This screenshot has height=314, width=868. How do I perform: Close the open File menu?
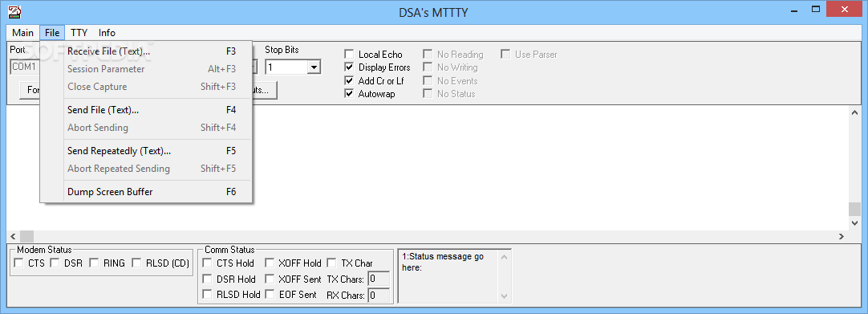[x=52, y=33]
